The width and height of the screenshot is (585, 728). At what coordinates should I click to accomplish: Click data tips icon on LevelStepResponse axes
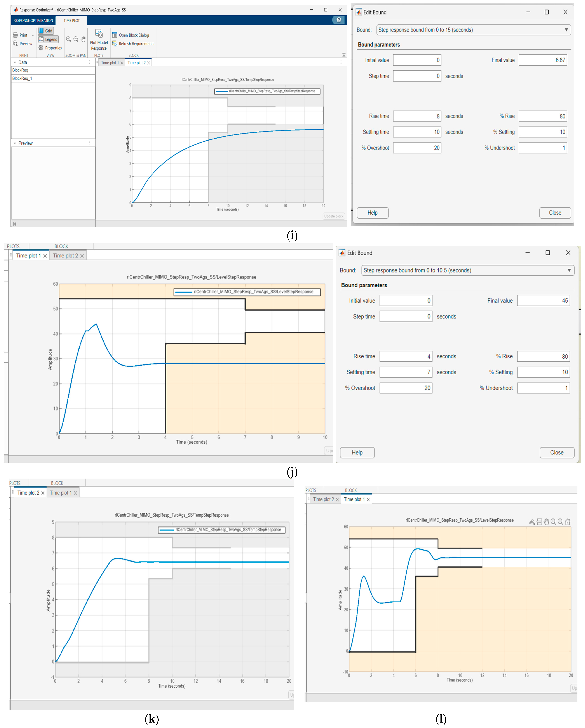pos(539,522)
